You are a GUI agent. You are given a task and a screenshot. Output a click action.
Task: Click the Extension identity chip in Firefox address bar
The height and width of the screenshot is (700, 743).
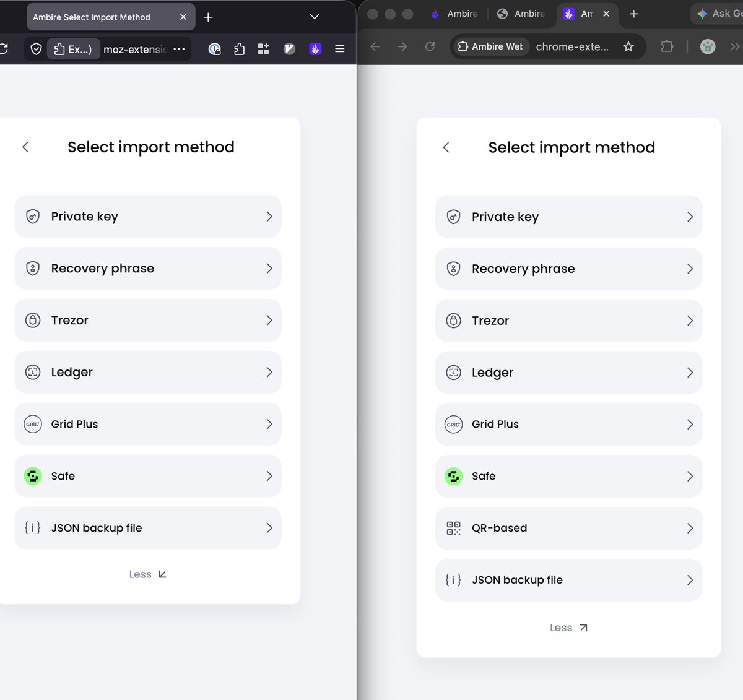click(73, 49)
